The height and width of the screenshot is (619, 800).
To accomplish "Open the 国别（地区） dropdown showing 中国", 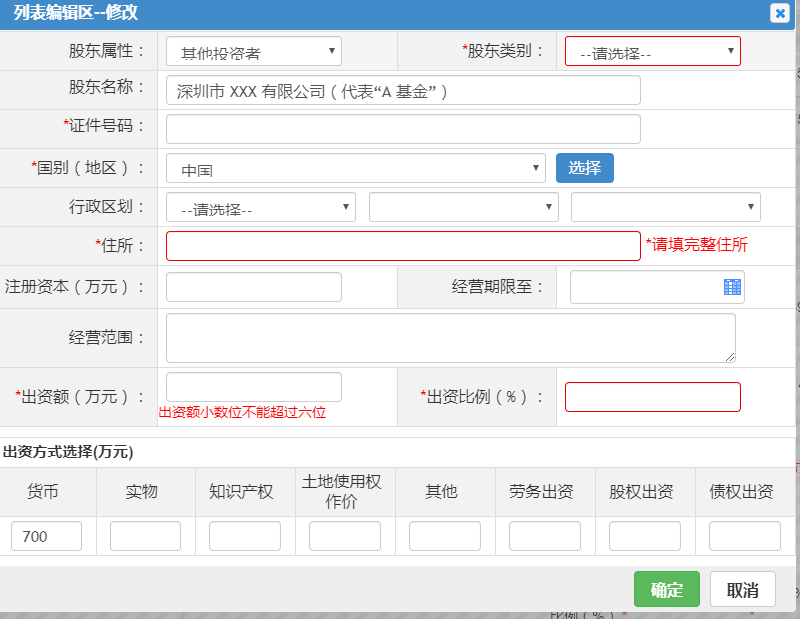I will coord(356,168).
